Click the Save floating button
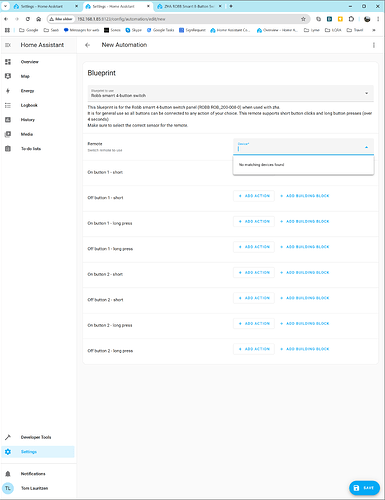The width and height of the screenshot is (385, 500). [364, 488]
